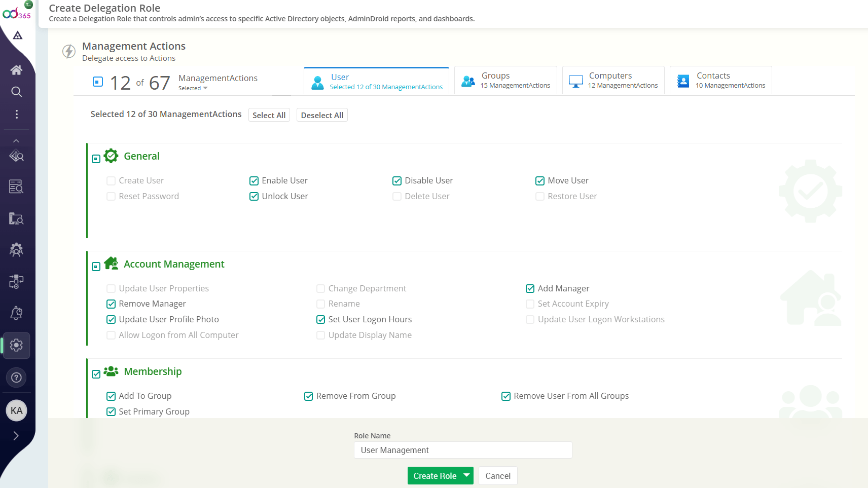Viewport: 868px width, 488px height.
Task: Check the Update Display Name checkbox
Action: coord(320,335)
